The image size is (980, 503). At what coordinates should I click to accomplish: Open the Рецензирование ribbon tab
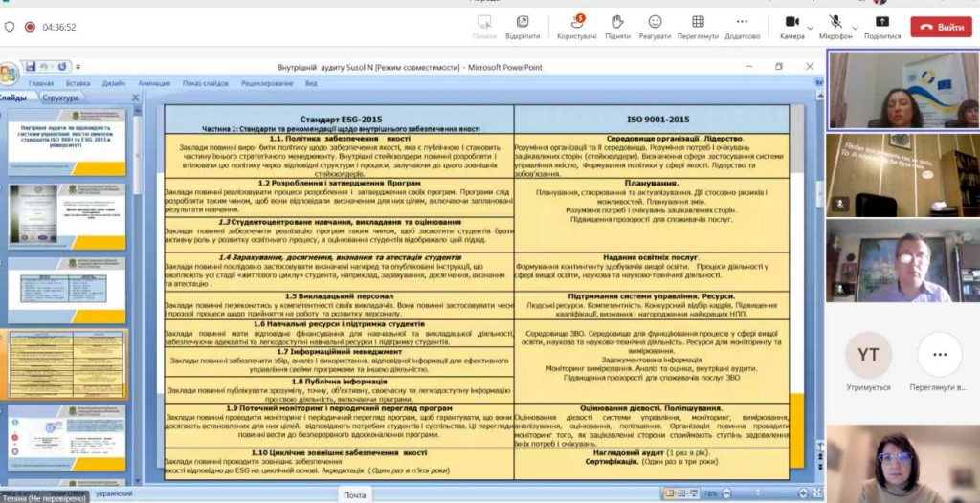(267, 83)
